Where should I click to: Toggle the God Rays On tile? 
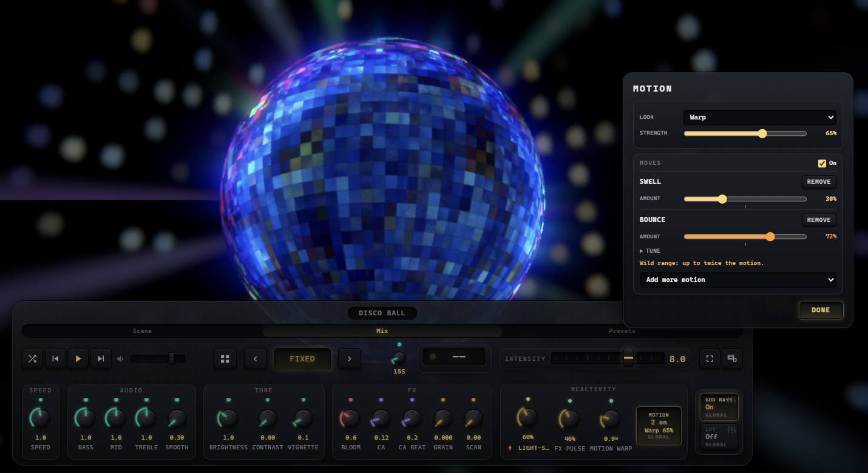(719, 407)
